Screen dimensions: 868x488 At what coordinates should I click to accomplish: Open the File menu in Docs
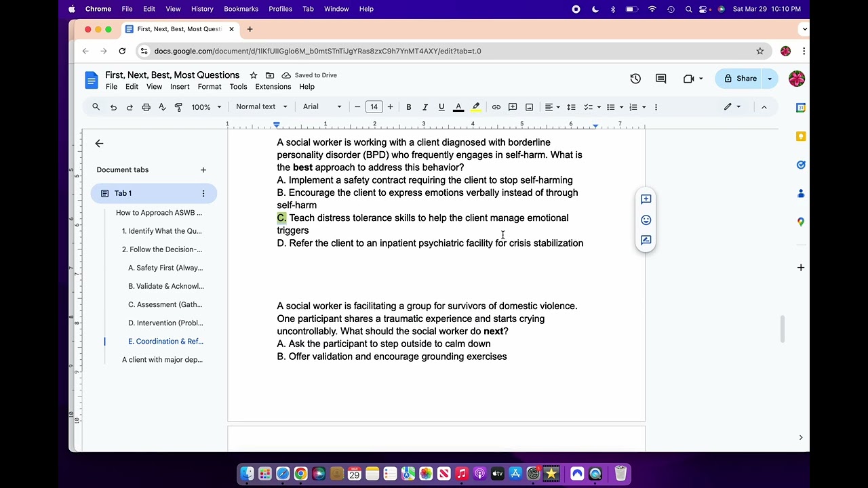(x=111, y=87)
